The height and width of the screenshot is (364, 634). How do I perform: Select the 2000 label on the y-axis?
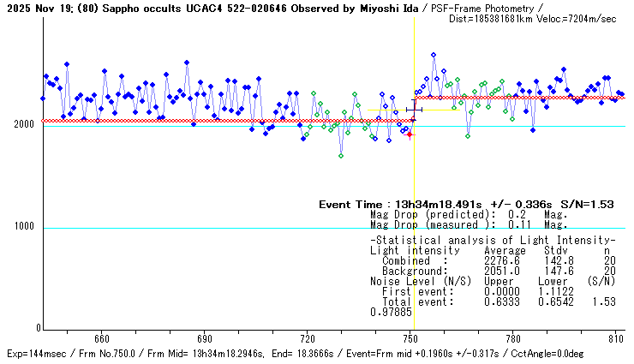click(x=21, y=125)
